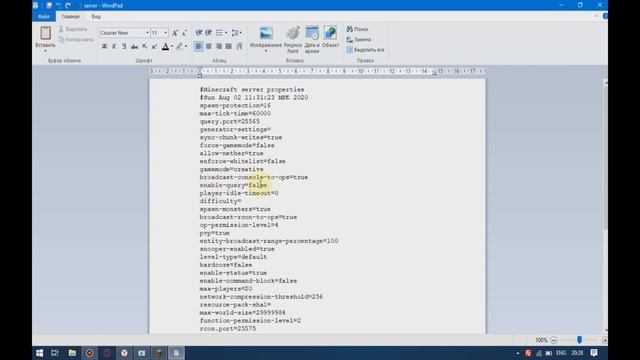Image resolution: width=640 pixels, height=360 pixels.
Task: Open the Windows Start menu
Action: point(40,353)
